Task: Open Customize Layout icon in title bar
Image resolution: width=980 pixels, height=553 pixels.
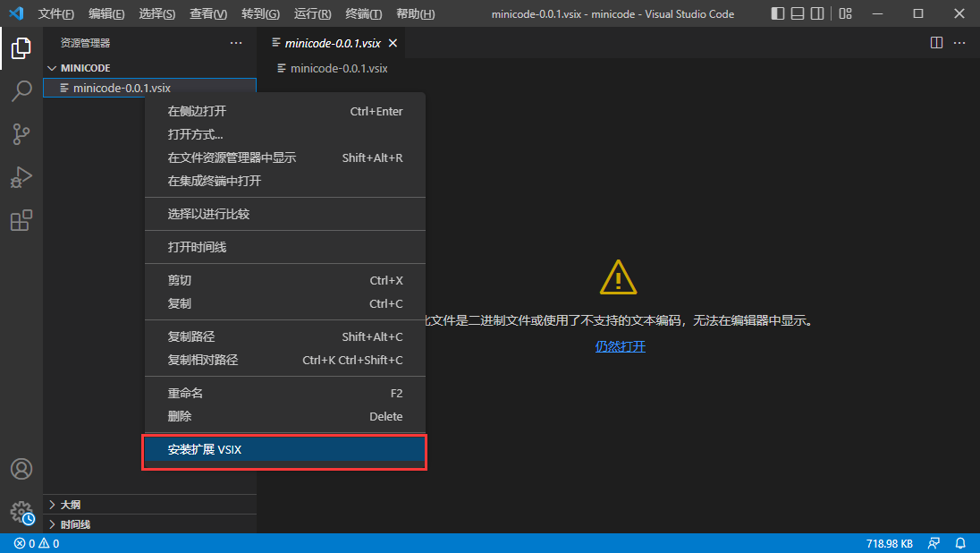Action: click(846, 13)
